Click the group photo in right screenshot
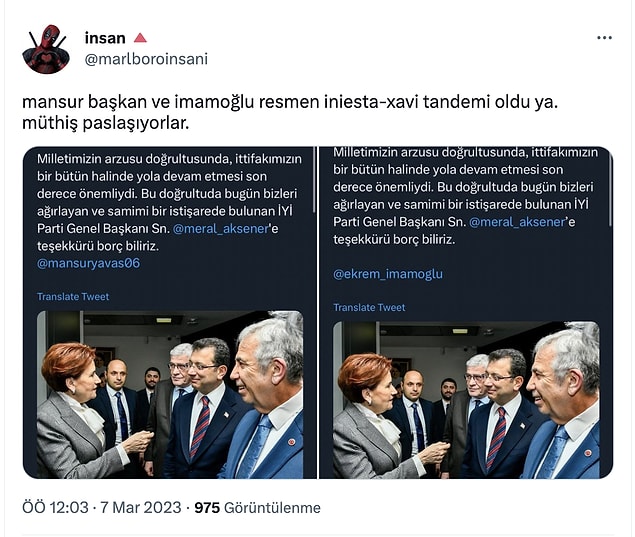Screen dimensions: 635x537 pos(466,400)
